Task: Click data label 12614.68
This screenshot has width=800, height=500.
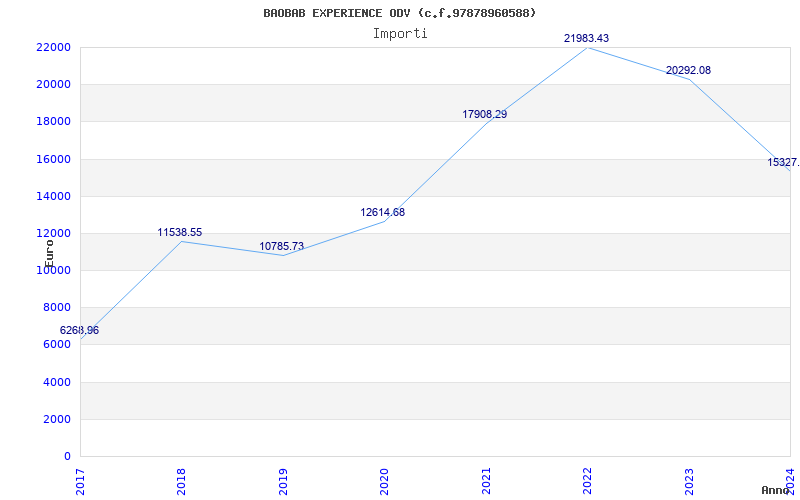Action: pos(383,212)
